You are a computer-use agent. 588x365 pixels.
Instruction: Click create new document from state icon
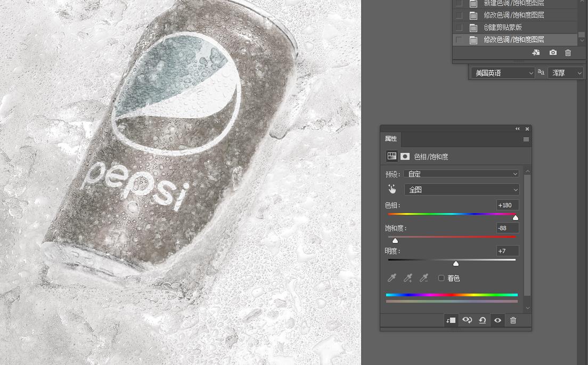536,53
